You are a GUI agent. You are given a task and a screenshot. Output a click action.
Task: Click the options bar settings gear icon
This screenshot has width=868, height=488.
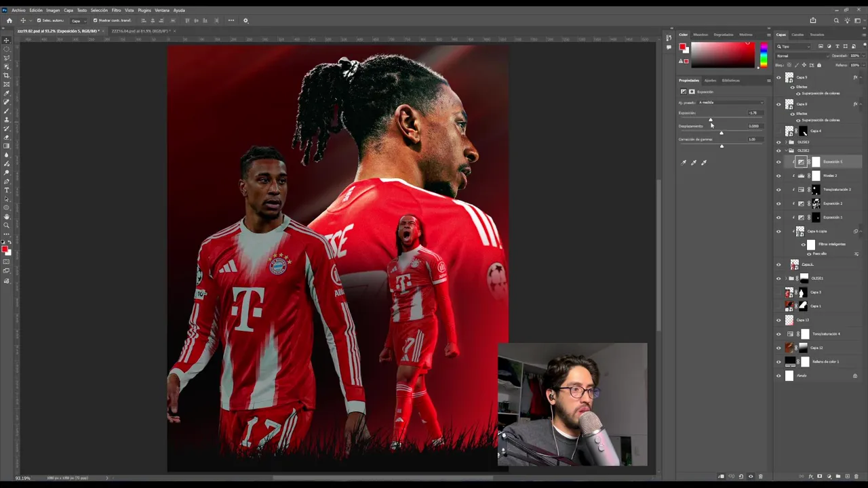click(245, 20)
